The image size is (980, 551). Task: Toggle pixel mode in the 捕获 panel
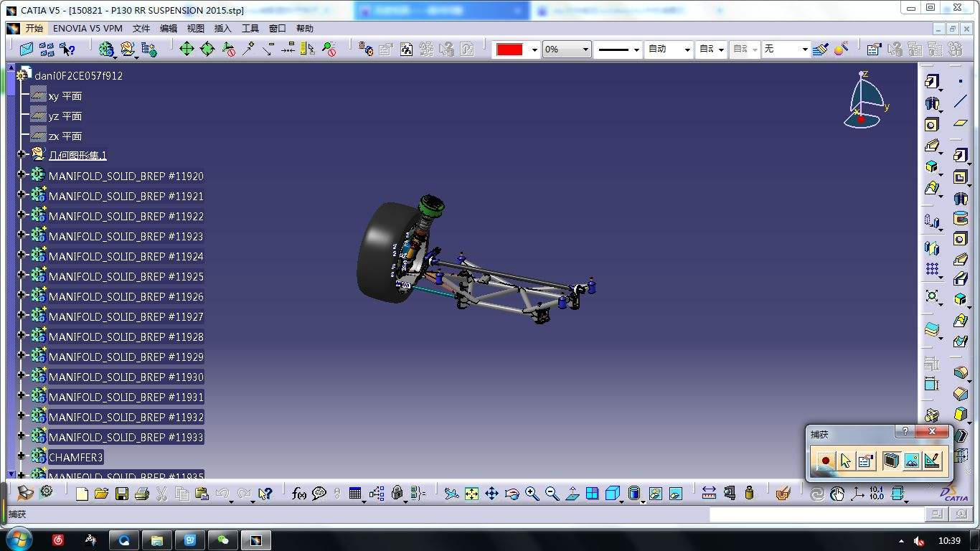(912, 461)
